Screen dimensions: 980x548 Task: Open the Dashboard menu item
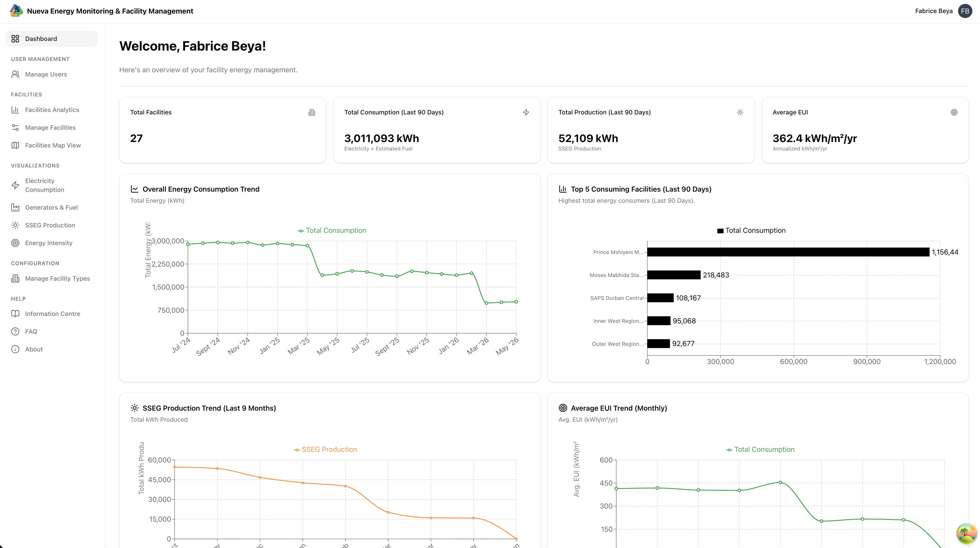(52, 39)
